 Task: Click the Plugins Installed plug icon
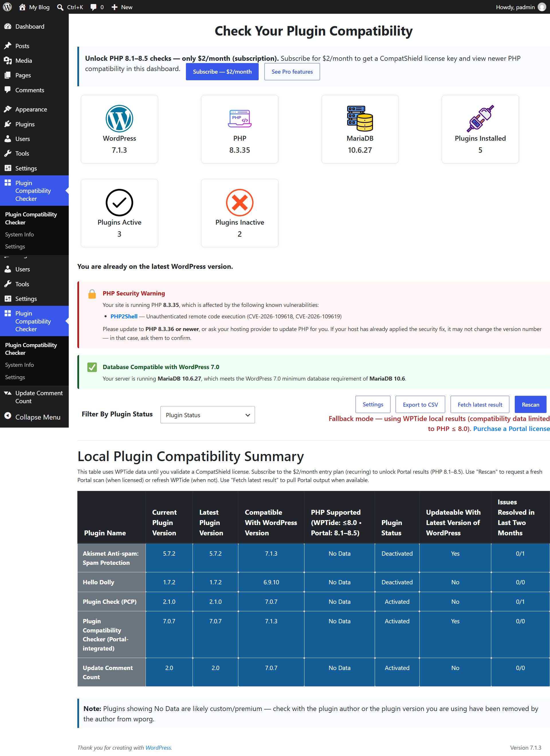tap(480, 119)
